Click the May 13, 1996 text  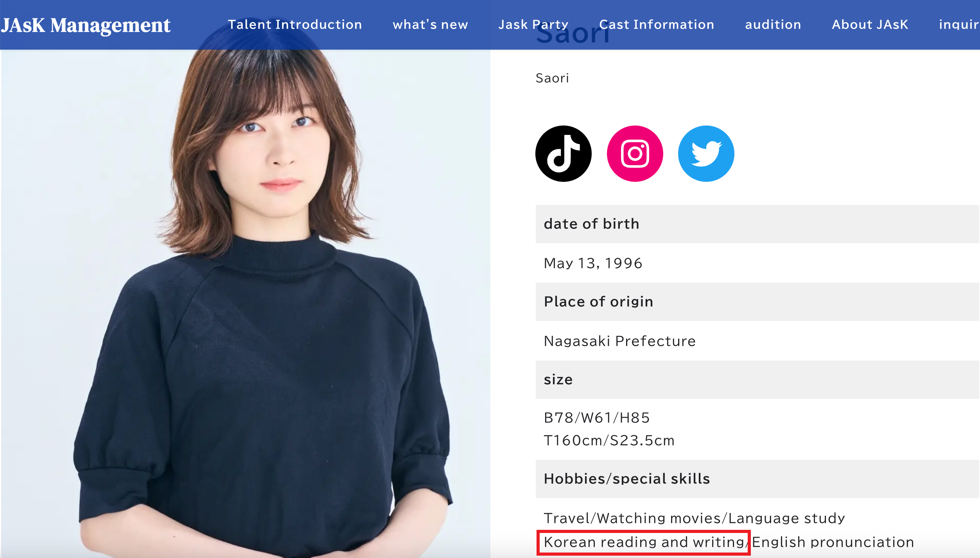(x=593, y=263)
